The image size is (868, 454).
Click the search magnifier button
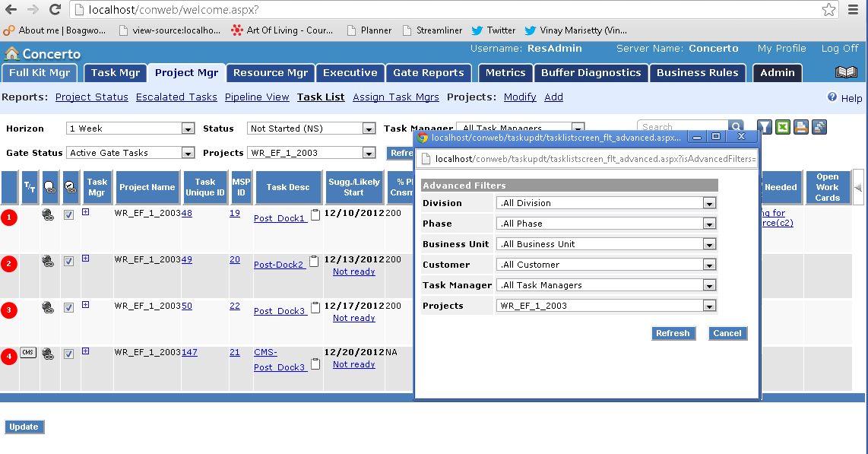click(736, 127)
